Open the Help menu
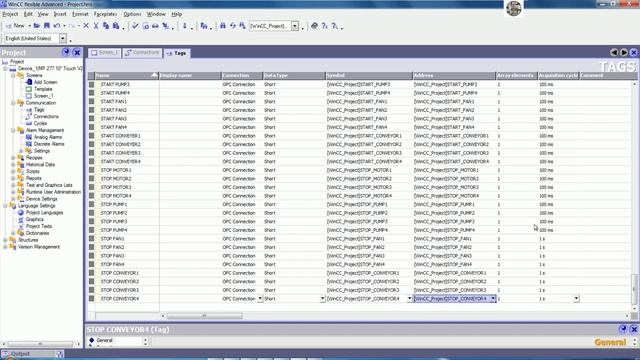 176,14
